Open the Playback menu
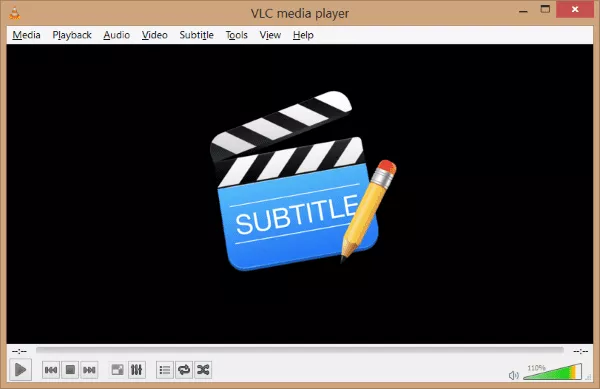 pyautogui.click(x=72, y=35)
